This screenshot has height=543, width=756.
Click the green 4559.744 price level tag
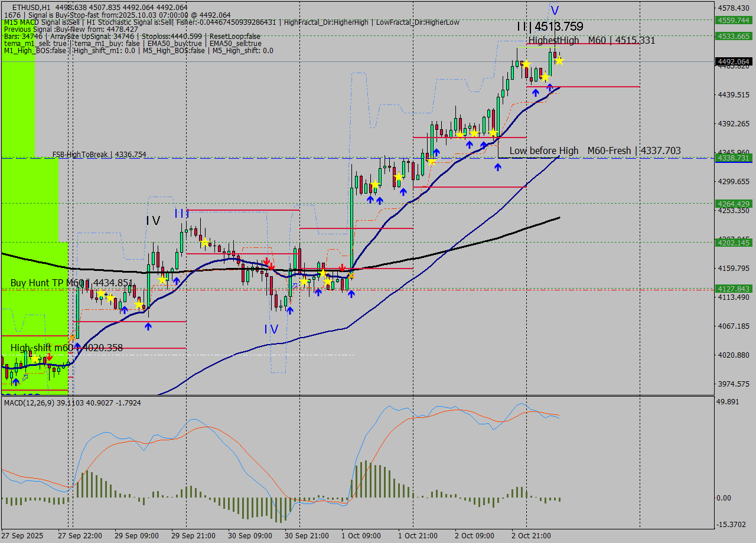click(734, 20)
